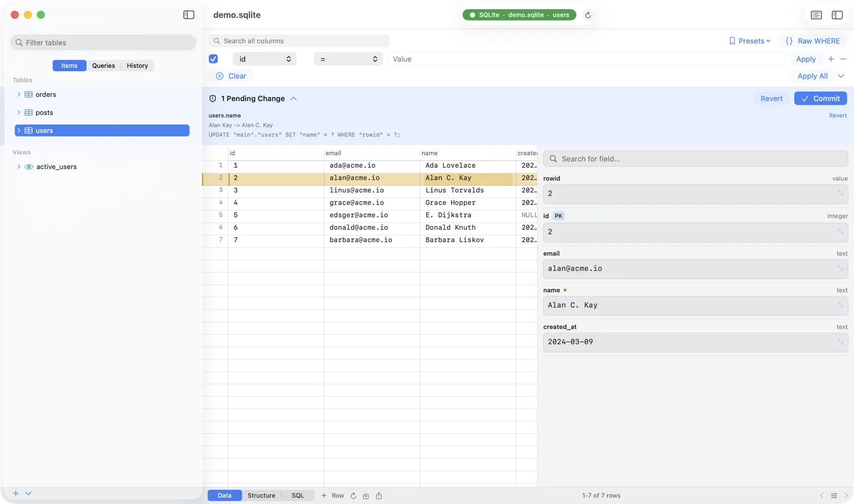
Task: Click the pending change shield icon
Action: point(212,99)
